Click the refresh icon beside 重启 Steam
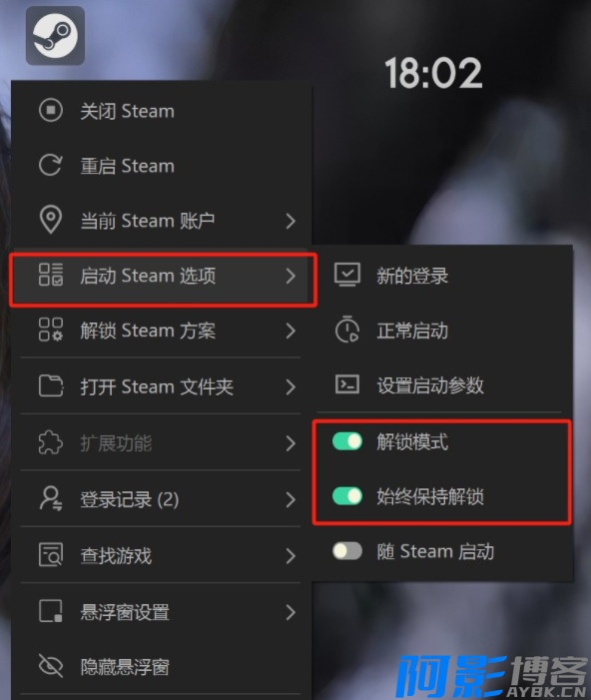 pyautogui.click(x=51, y=165)
